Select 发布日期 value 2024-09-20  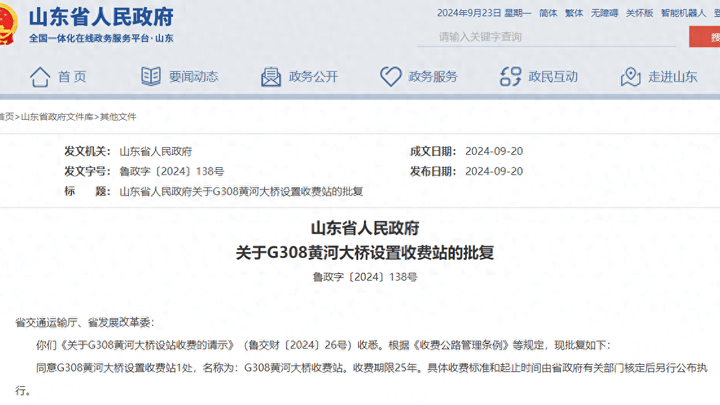pos(494,171)
